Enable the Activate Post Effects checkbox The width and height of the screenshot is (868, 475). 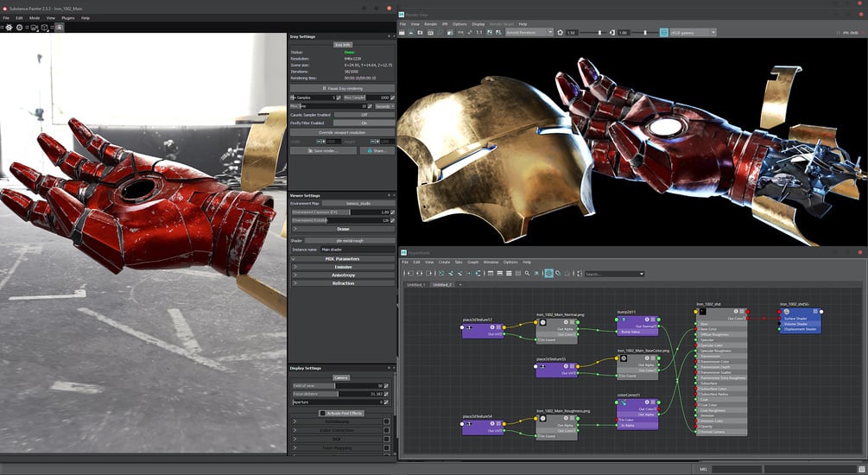pos(322,413)
